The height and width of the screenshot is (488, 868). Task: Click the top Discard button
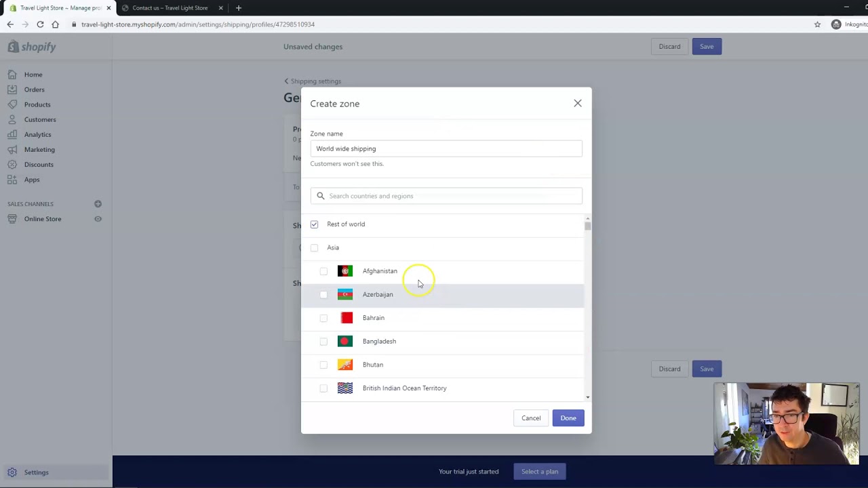(669, 47)
